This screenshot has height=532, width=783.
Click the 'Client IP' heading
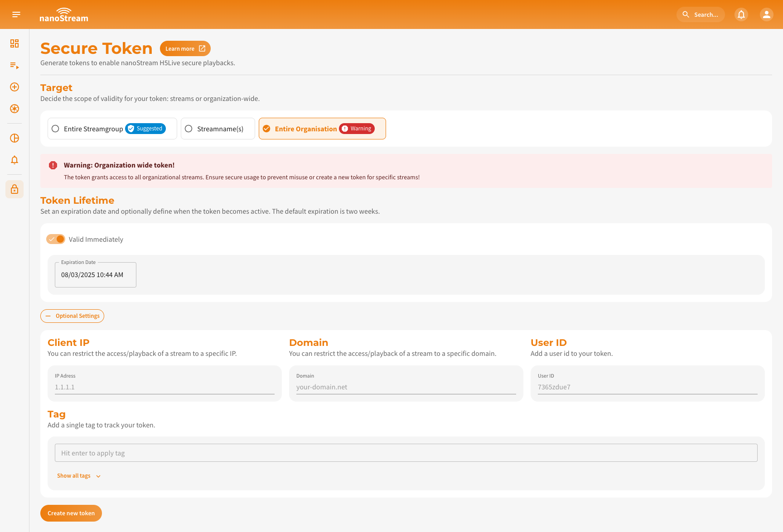click(x=68, y=343)
